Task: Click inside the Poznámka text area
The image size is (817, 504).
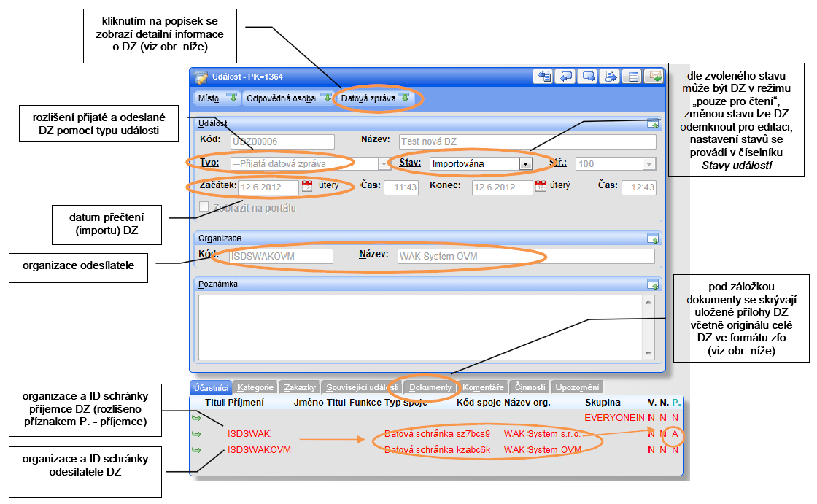Action: click(x=419, y=327)
